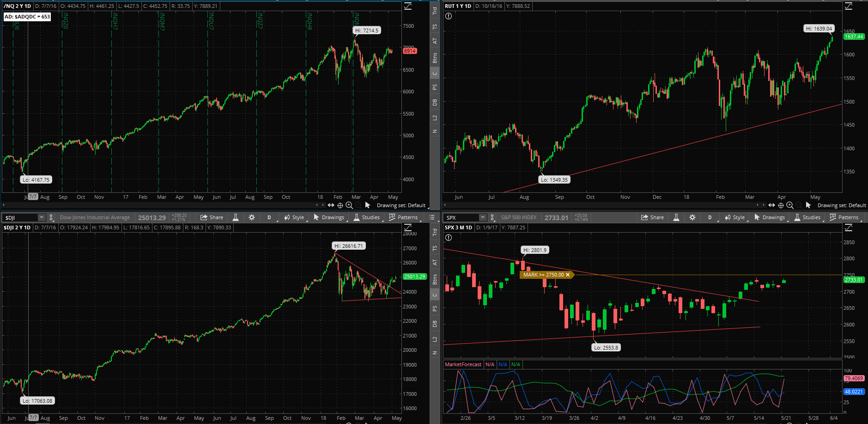
Task: Open chart settings gear in $DJI toolbar
Action: click(x=252, y=217)
